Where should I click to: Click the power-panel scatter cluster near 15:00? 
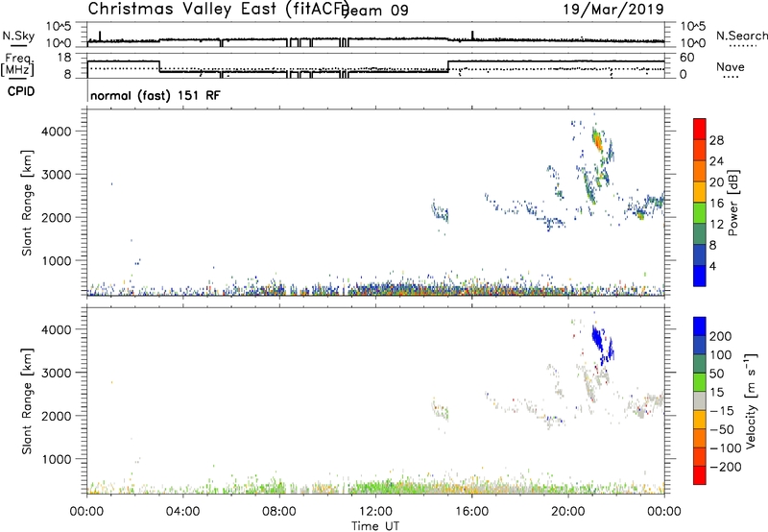coord(440,213)
